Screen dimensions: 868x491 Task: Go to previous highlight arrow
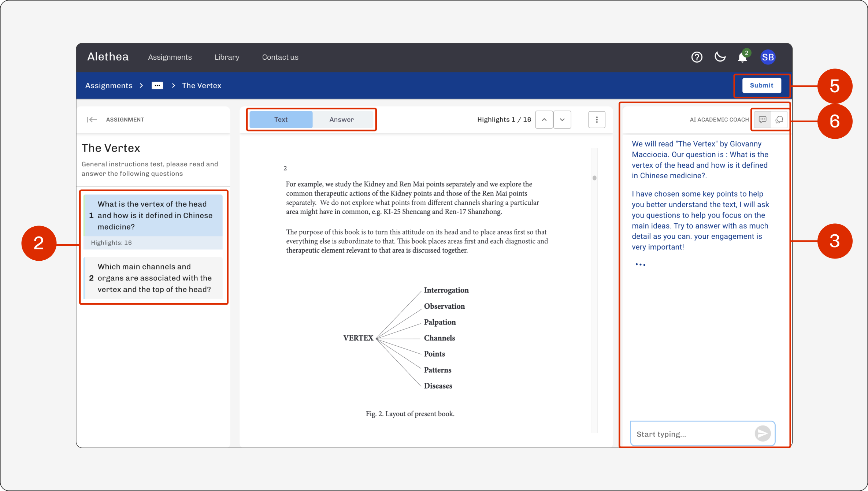click(544, 119)
